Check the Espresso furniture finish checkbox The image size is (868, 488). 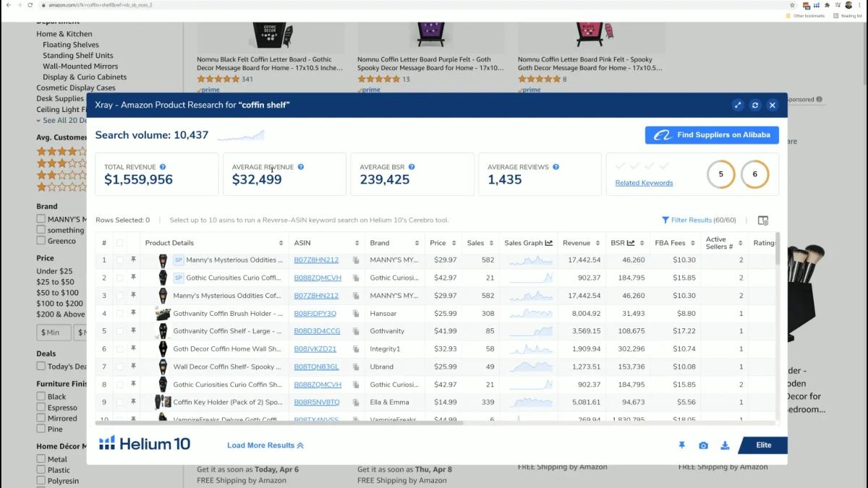tap(40, 407)
